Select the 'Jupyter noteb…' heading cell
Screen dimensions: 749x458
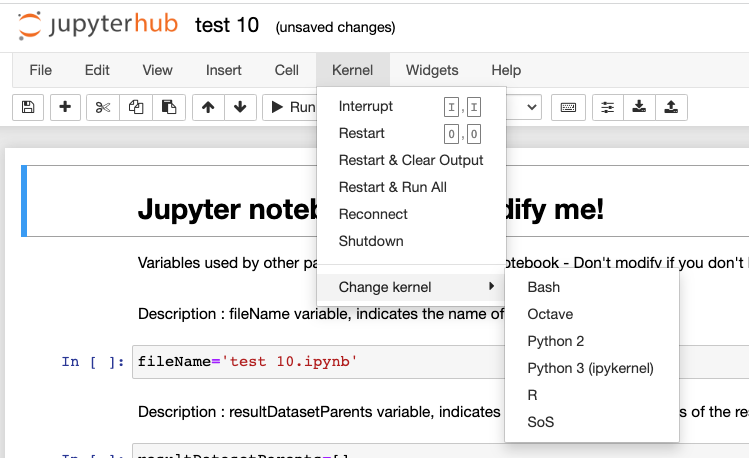(227, 209)
